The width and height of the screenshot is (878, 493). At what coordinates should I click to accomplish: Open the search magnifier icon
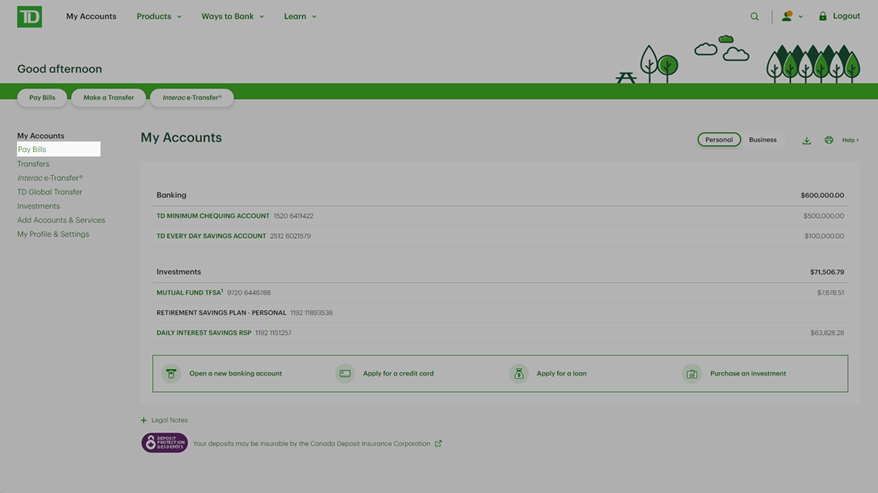coord(754,17)
